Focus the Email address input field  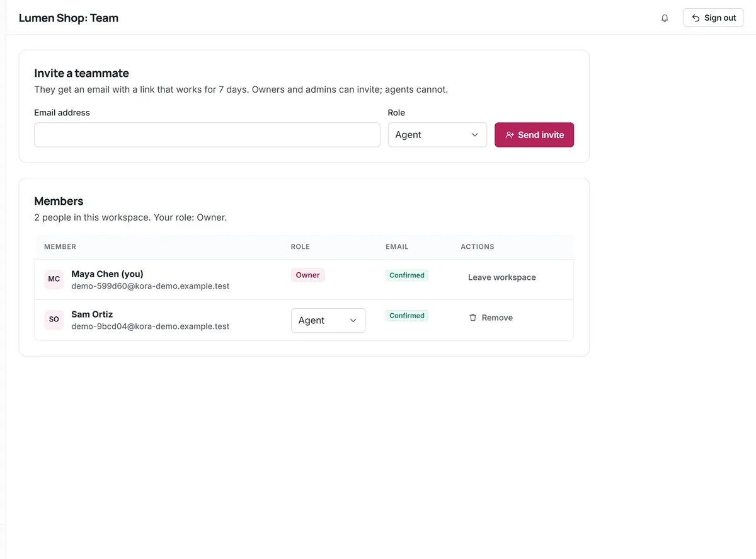(207, 135)
